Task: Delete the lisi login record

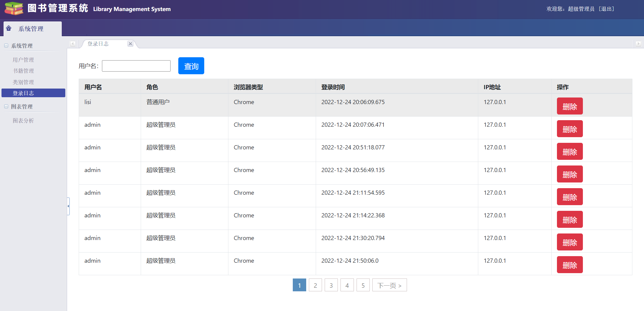Action: coord(570,106)
